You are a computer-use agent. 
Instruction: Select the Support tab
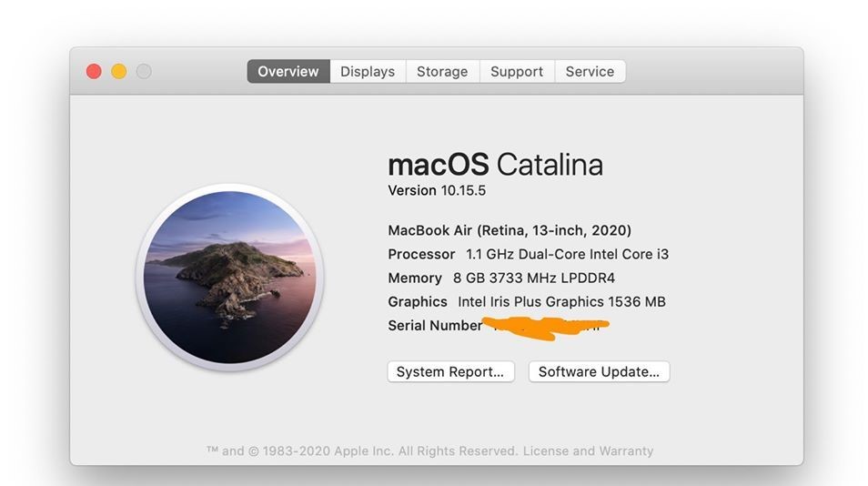tap(517, 71)
